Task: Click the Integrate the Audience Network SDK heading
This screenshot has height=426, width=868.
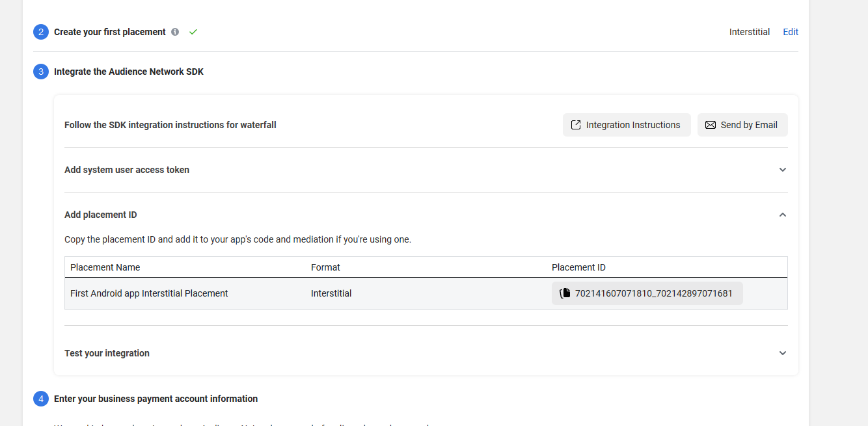Action: point(128,72)
